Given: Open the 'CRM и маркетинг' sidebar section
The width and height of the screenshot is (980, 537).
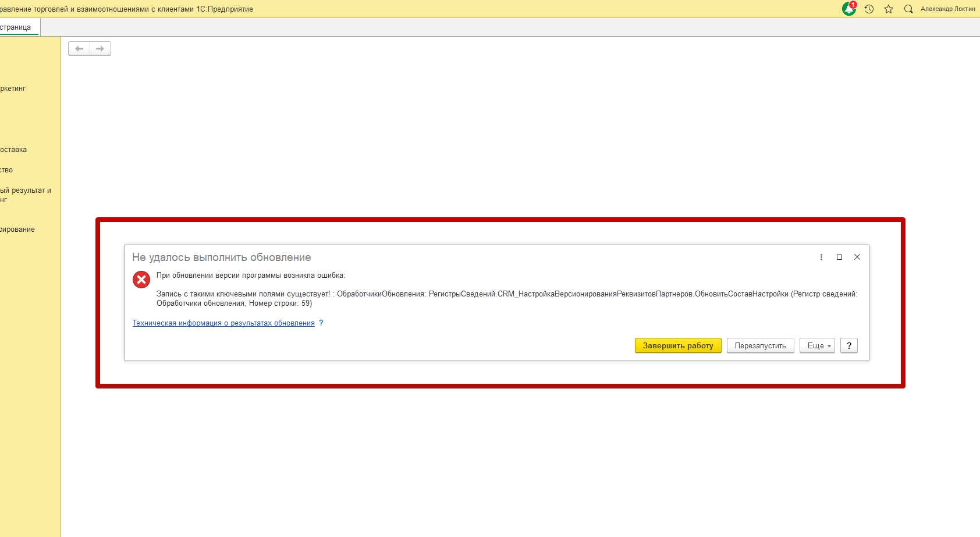Looking at the screenshot, I should 14,89.
